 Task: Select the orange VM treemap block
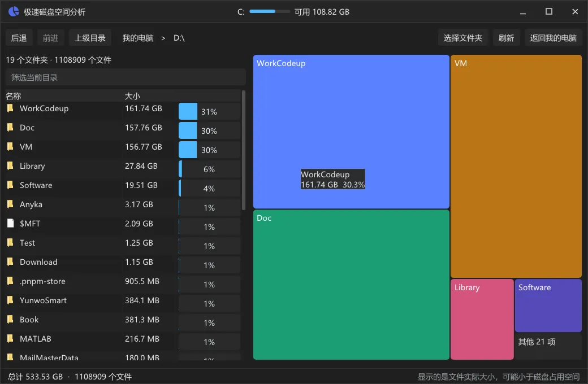[516, 167]
